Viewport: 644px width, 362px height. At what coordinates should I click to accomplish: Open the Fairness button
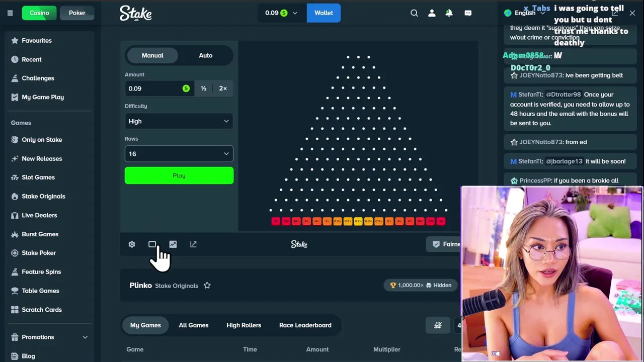point(444,244)
